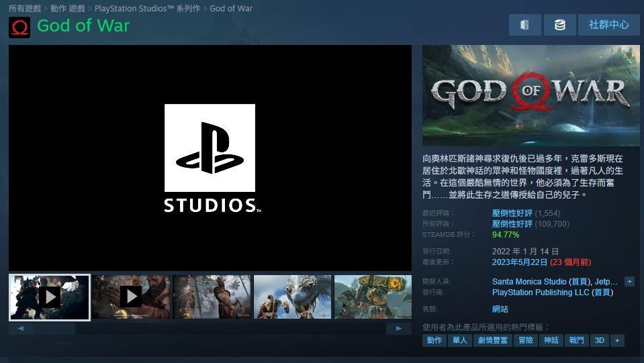Open the 社群中心 community hub
The width and height of the screenshot is (644, 363).
[608, 25]
